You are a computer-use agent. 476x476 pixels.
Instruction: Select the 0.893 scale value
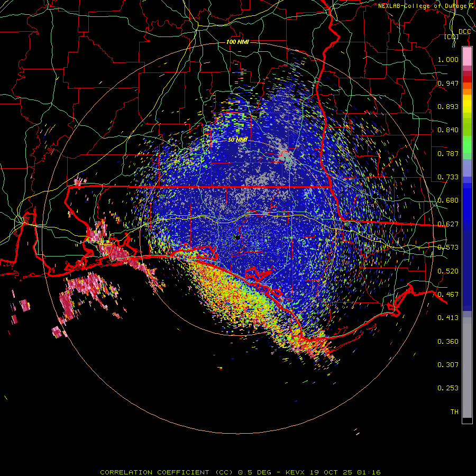[448, 106]
